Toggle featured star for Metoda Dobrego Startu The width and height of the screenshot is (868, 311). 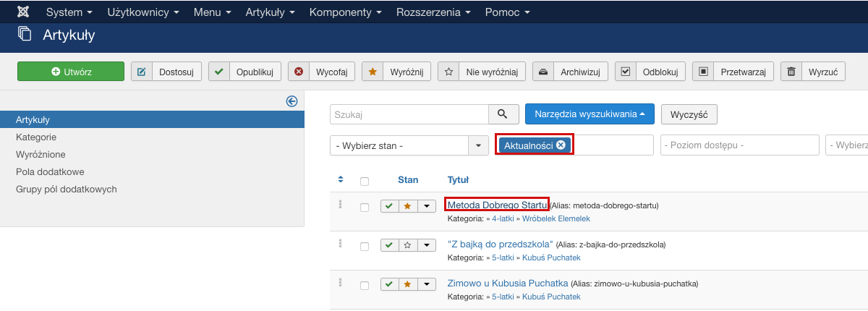[407, 206]
